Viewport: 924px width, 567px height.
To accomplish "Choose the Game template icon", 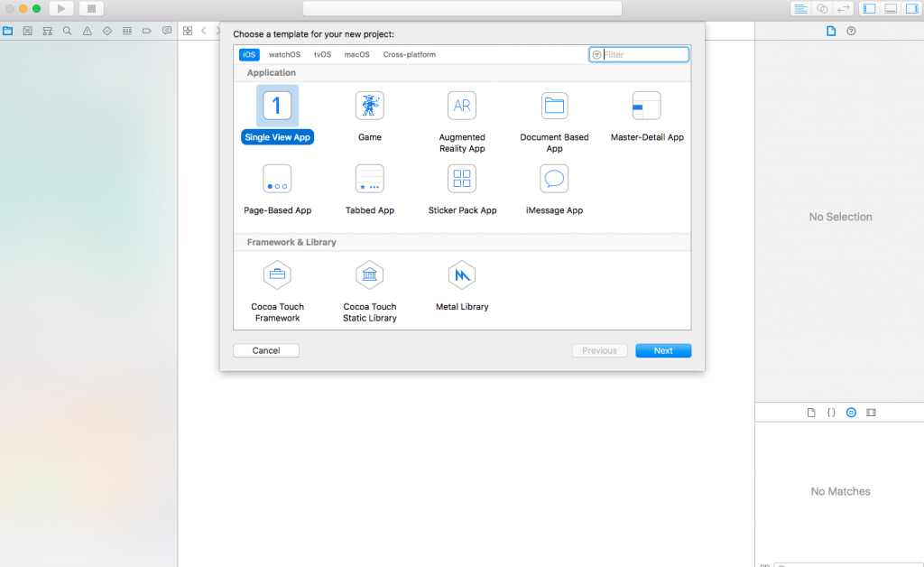I will 369,106.
